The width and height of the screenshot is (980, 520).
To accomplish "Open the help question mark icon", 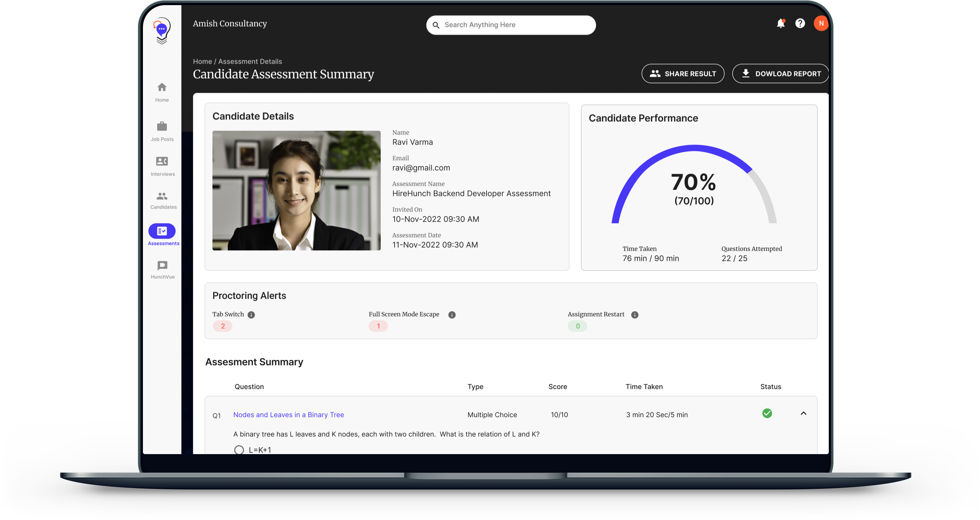I will (800, 24).
